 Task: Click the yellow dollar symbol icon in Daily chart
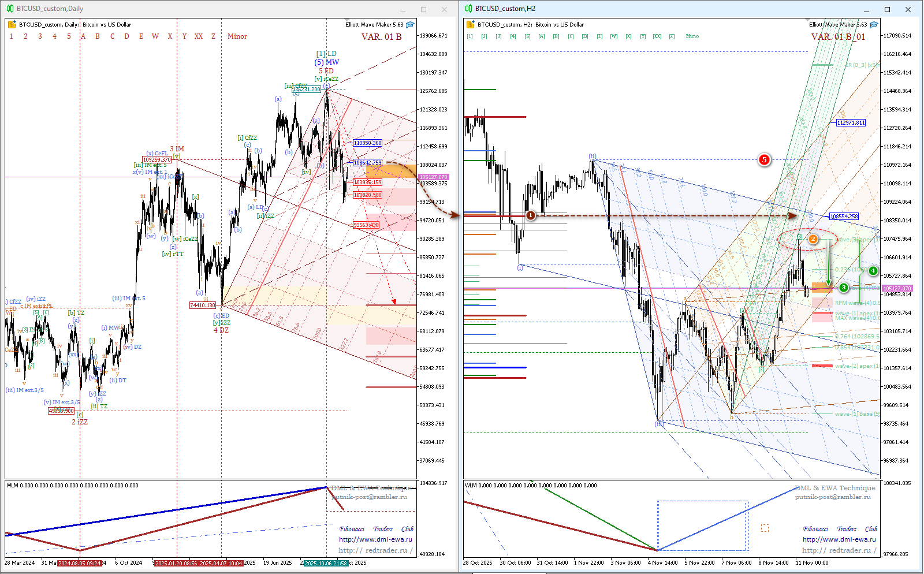tap(12, 25)
